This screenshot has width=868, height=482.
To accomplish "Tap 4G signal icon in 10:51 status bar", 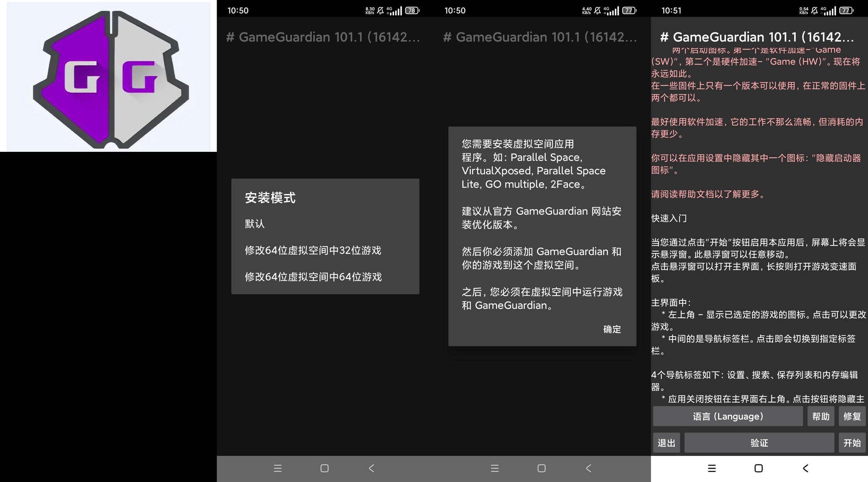I will (x=829, y=10).
